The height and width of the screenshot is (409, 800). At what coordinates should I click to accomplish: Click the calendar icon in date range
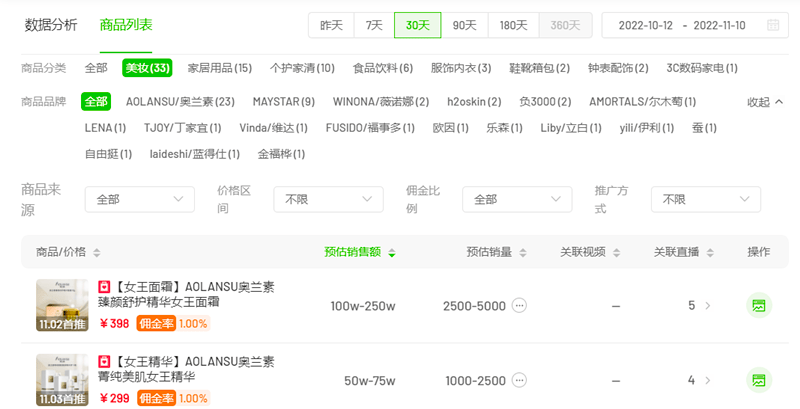(x=773, y=25)
